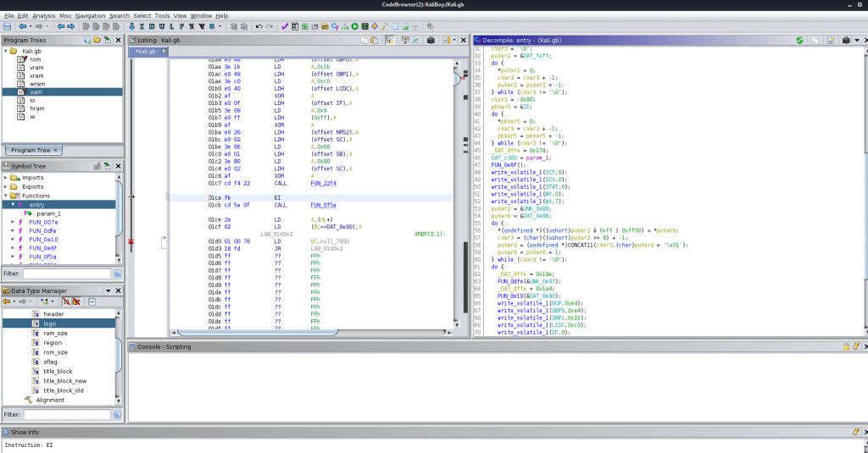
Task: Click the Decompiler export/edit note icon
Action: click(831, 41)
